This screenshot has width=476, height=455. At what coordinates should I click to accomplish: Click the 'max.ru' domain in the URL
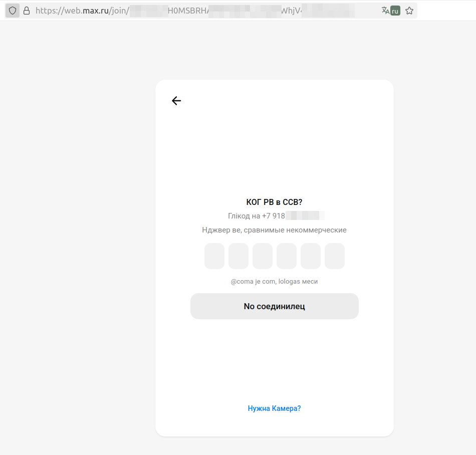point(95,11)
